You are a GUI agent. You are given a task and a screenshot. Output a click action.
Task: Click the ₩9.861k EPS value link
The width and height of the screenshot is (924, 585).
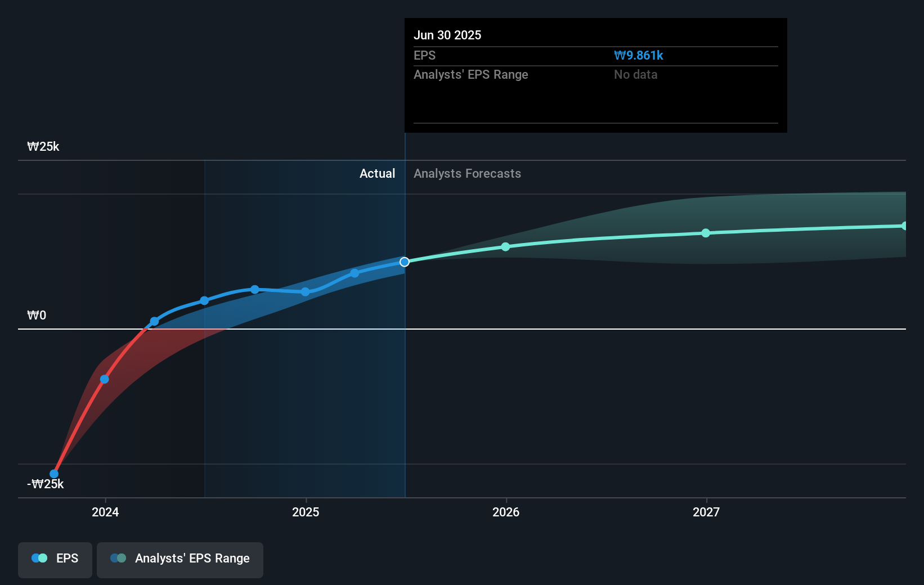[x=639, y=55]
